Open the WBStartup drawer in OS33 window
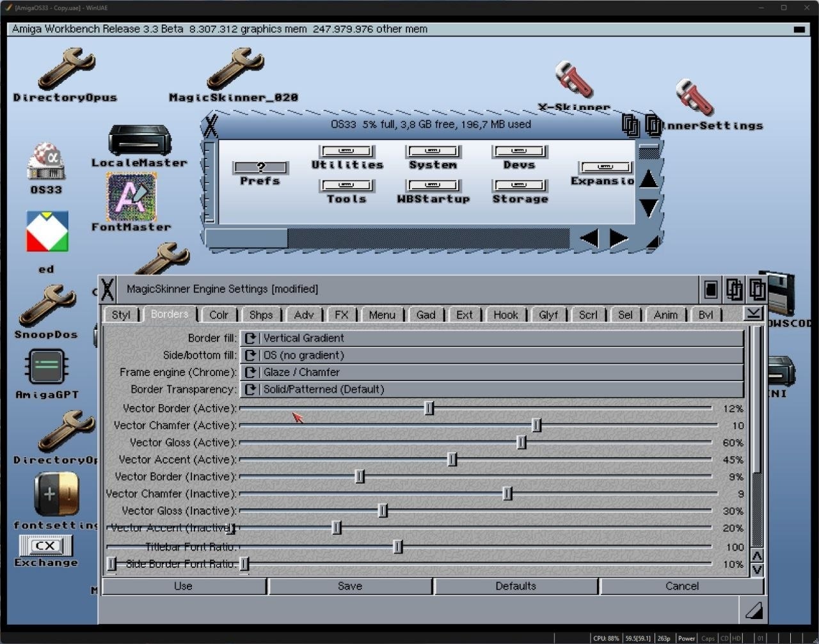This screenshot has width=819, height=644. (433, 185)
